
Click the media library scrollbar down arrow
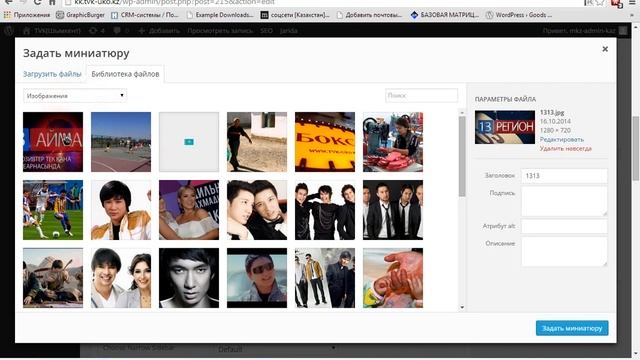[x=462, y=307]
